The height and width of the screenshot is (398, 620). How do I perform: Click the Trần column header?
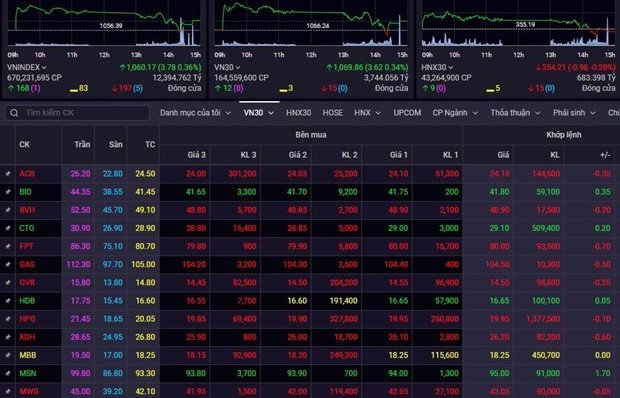[82, 145]
